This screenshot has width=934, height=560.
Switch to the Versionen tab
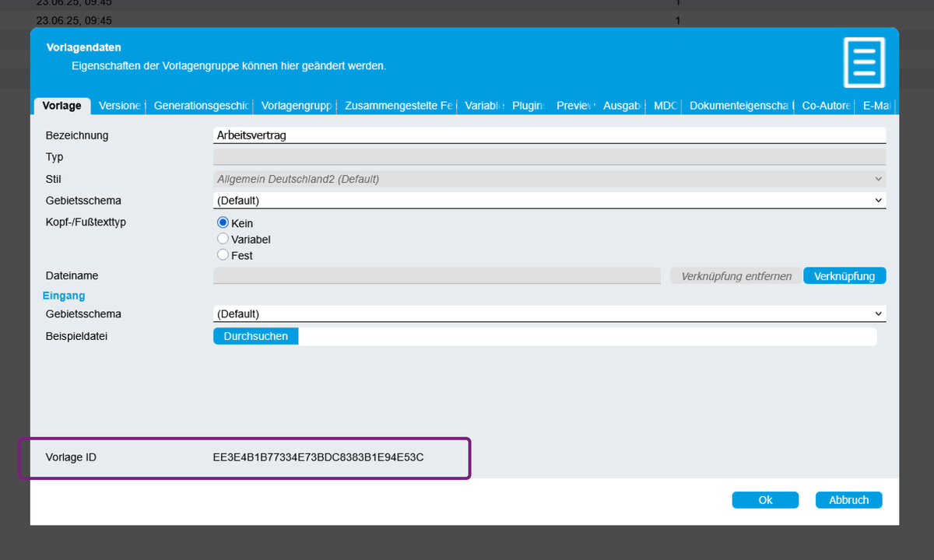tap(120, 106)
